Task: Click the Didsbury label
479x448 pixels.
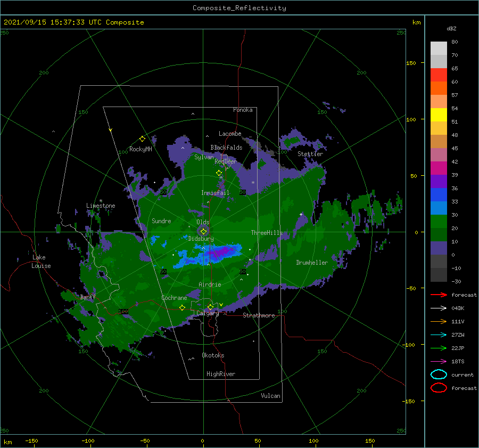Action: coord(201,239)
